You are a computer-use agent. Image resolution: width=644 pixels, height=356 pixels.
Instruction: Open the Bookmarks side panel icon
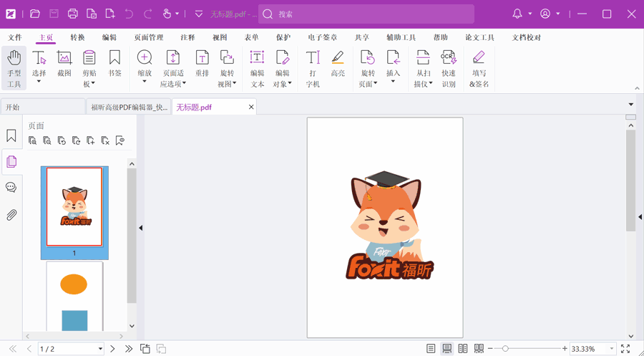point(11,135)
